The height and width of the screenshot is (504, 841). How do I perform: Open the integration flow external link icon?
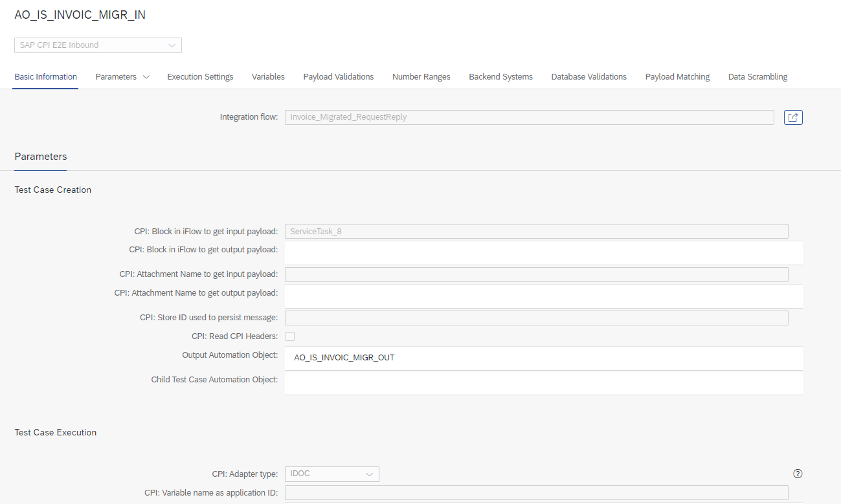[793, 117]
